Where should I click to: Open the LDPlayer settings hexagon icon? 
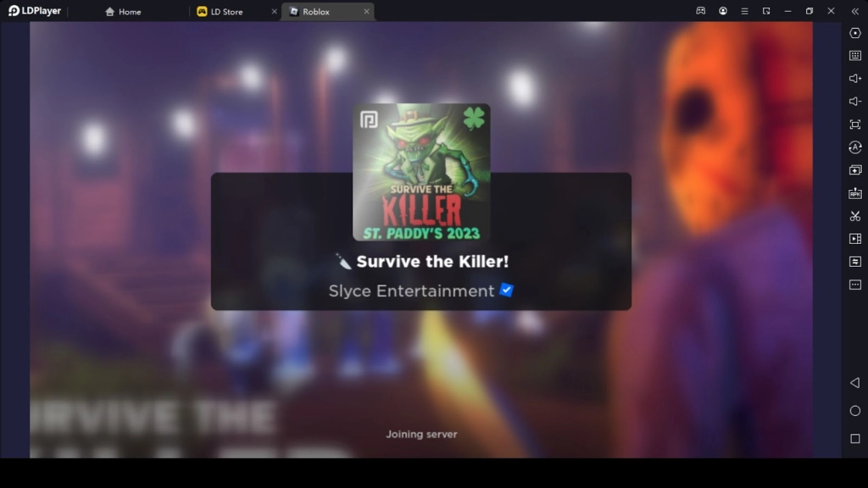[x=854, y=33]
